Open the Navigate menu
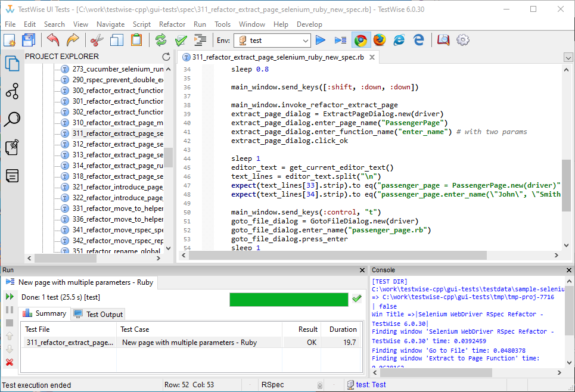This screenshot has width=575, height=392. click(110, 24)
